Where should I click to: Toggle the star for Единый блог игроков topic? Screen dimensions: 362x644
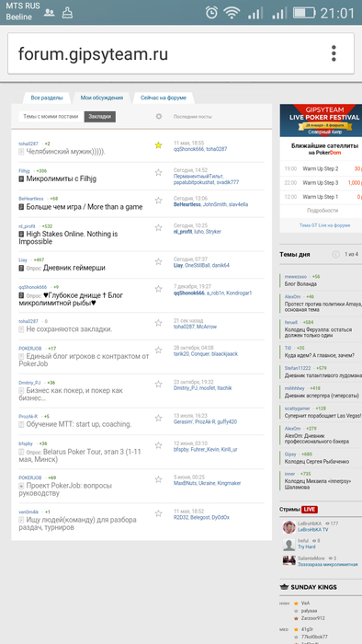[x=158, y=350]
